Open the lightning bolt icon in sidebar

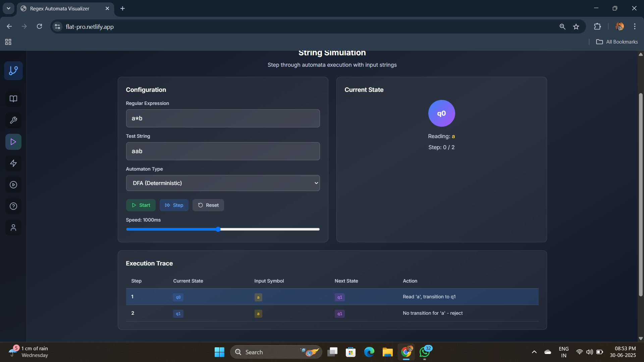[13, 163]
